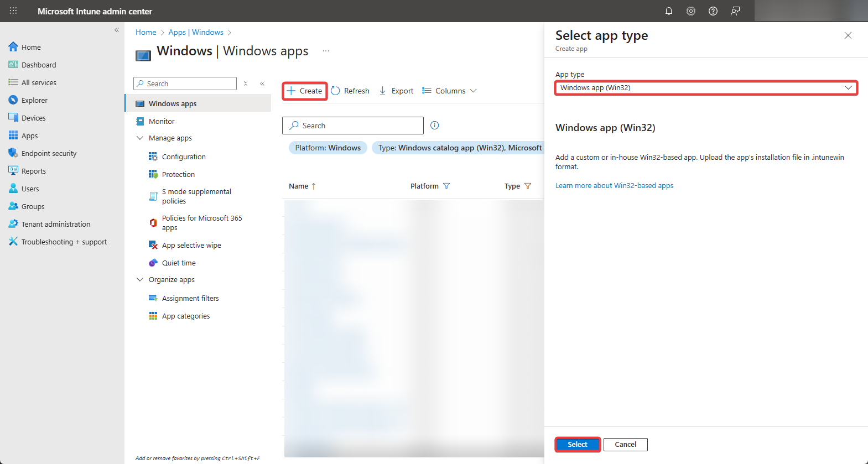Click the Create button
The image size is (868, 464).
click(x=305, y=91)
